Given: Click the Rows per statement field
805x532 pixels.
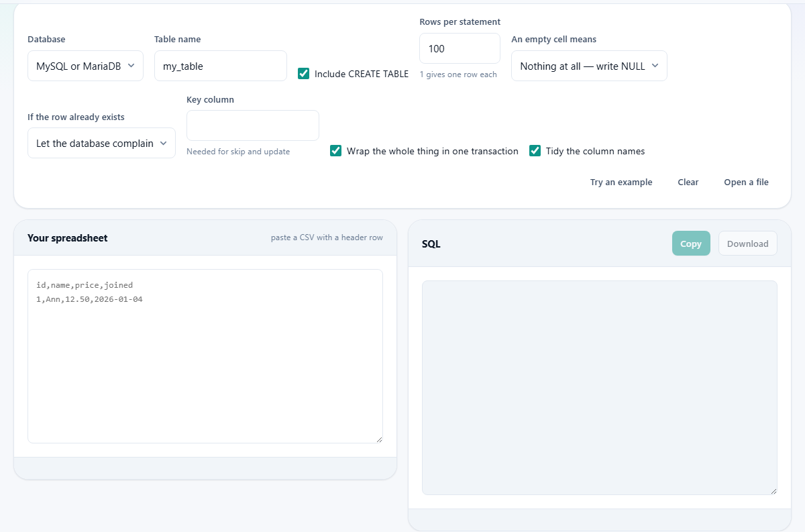Looking at the screenshot, I should (x=460, y=48).
